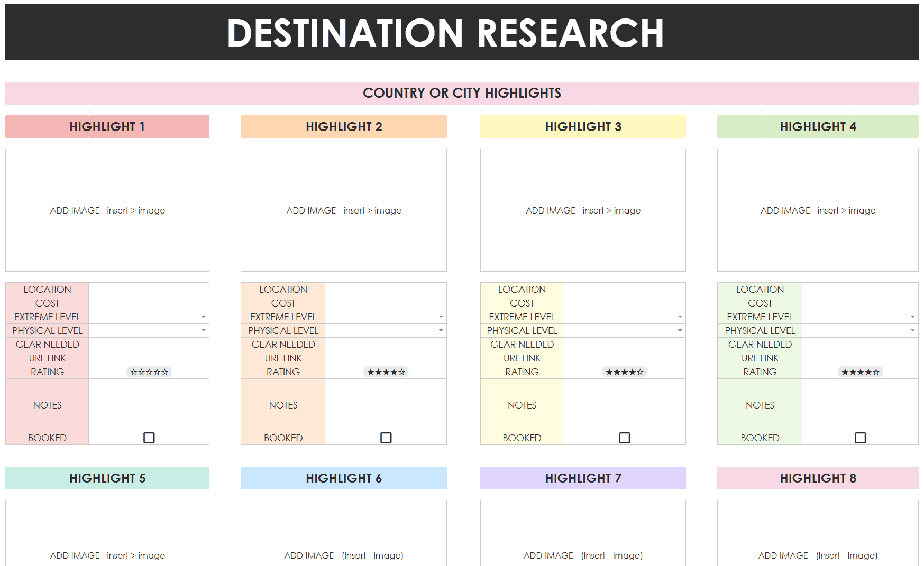Click the URL LINK value cell in Highlight 1
The width and height of the screenshot is (924, 566).
149,358
